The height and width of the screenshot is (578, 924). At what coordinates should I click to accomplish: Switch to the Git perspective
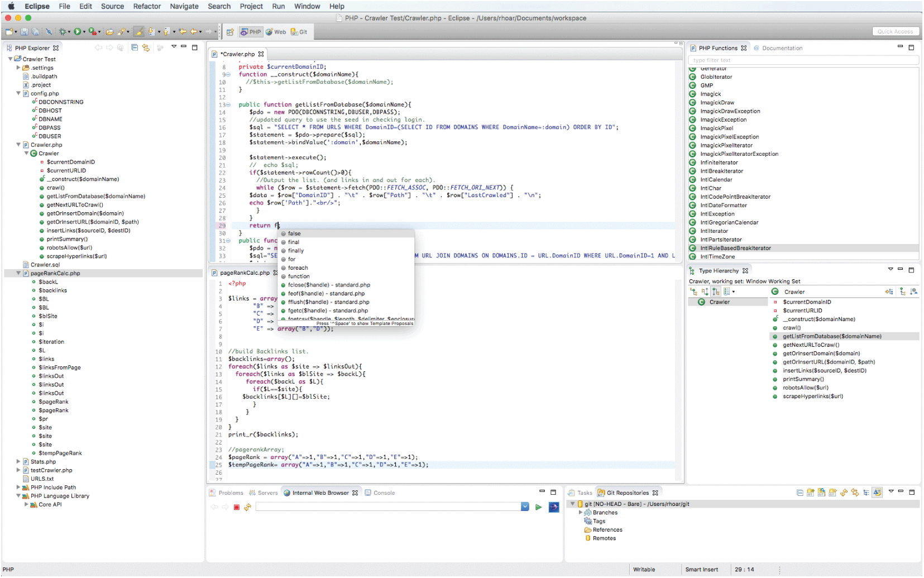299,32
